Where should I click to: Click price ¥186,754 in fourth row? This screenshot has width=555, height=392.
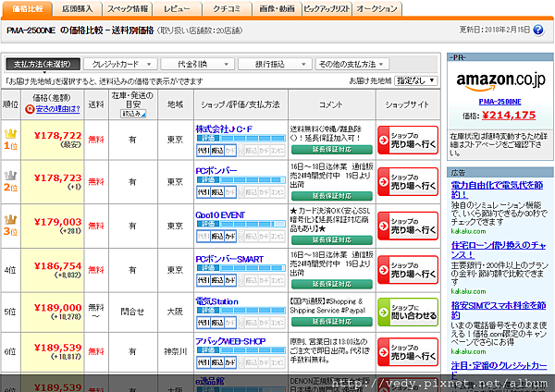pyautogui.click(x=57, y=266)
